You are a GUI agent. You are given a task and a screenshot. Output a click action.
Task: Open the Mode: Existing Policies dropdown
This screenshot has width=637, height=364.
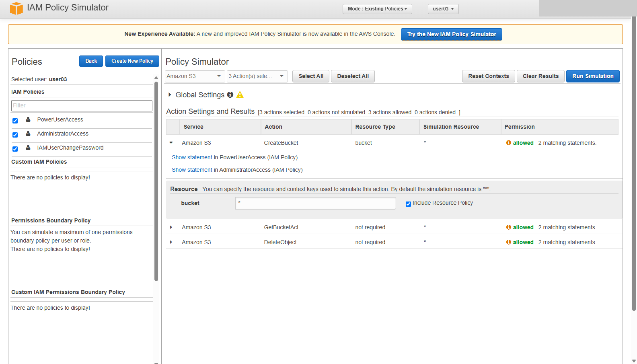[377, 9]
